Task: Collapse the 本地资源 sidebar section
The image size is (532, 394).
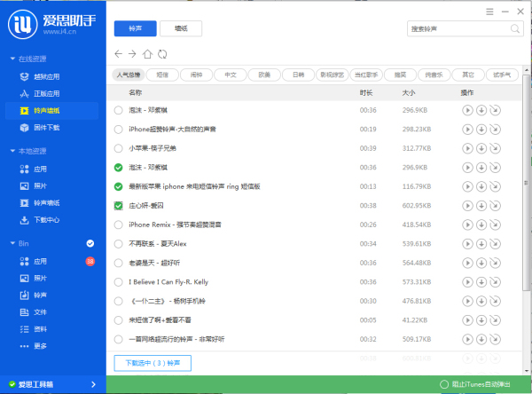Action: [12, 151]
